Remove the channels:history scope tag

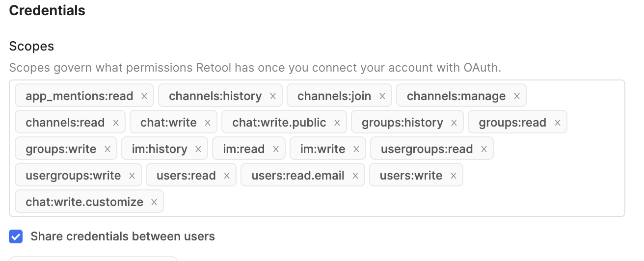point(273,96)
